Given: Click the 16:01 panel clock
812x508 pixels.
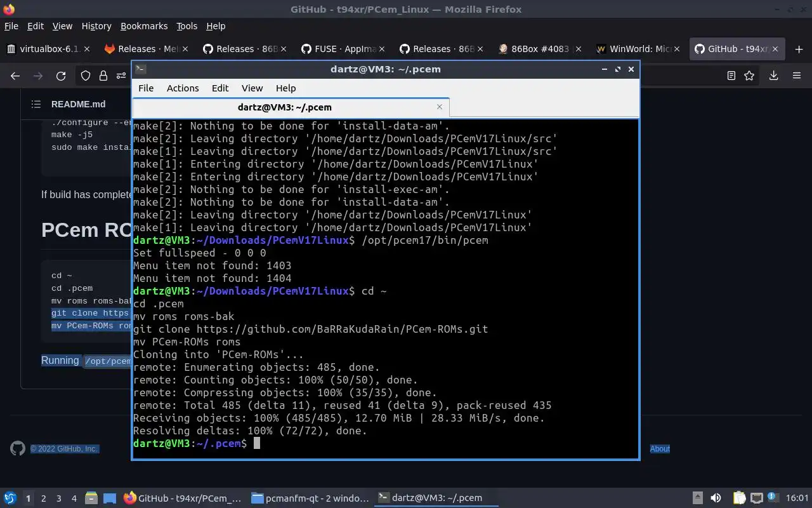Looking at the screenshot, I should [797, 498].
